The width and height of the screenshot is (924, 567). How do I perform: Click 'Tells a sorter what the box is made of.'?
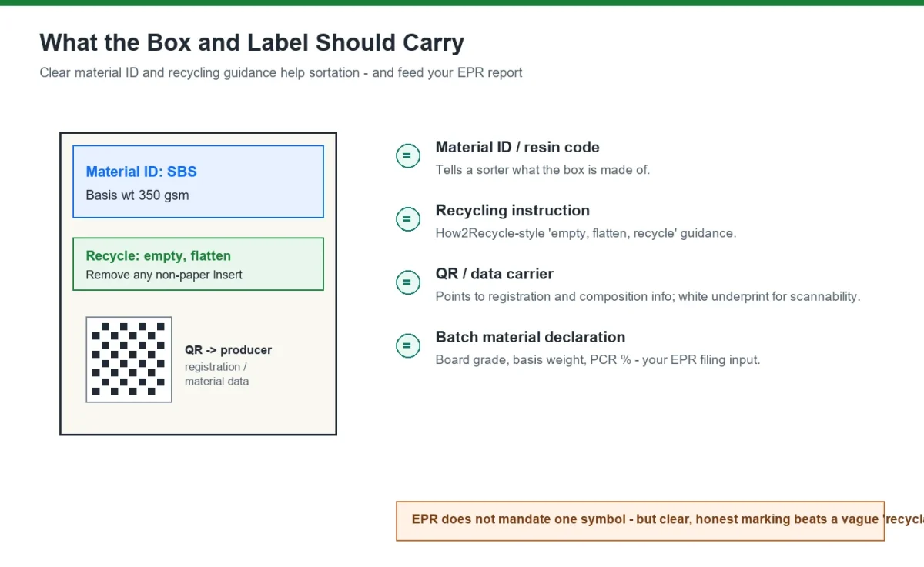(x=543, y=170)
